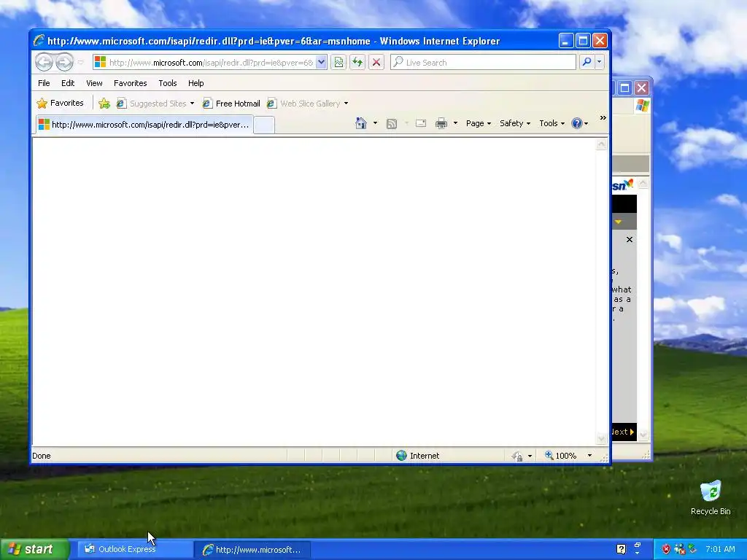This screenshot has width=747, height=560.
Task: Go back with the Back arrow button
Action: point(44,62)
